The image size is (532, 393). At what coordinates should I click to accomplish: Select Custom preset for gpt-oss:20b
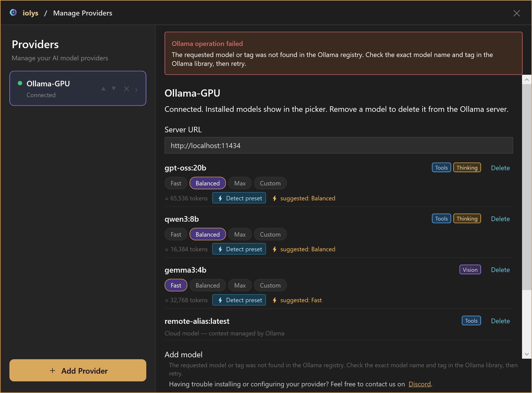click(x=270, y=183)
